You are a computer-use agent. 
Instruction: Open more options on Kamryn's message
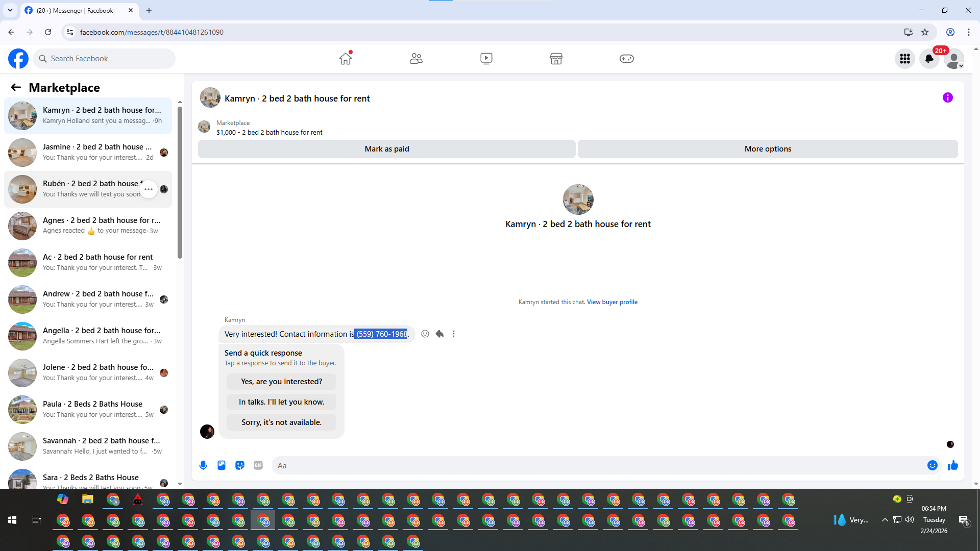[454, 334]
